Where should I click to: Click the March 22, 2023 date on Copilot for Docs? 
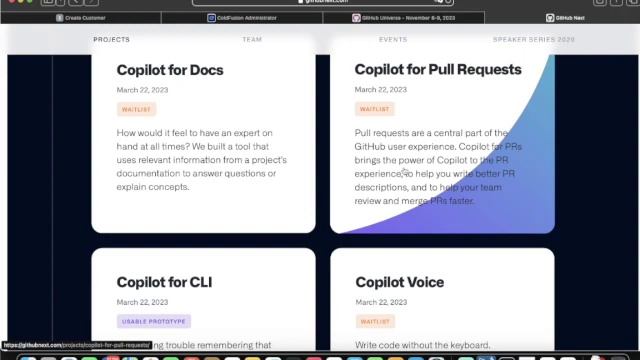tap(142, 90)
